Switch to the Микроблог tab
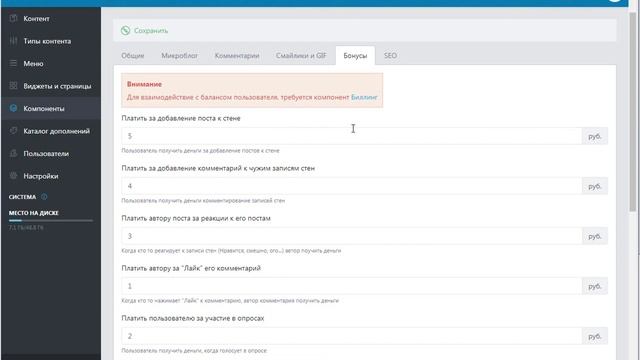This screenshot has width=640, height=360. pyautogui.click(x=179, y=56)
